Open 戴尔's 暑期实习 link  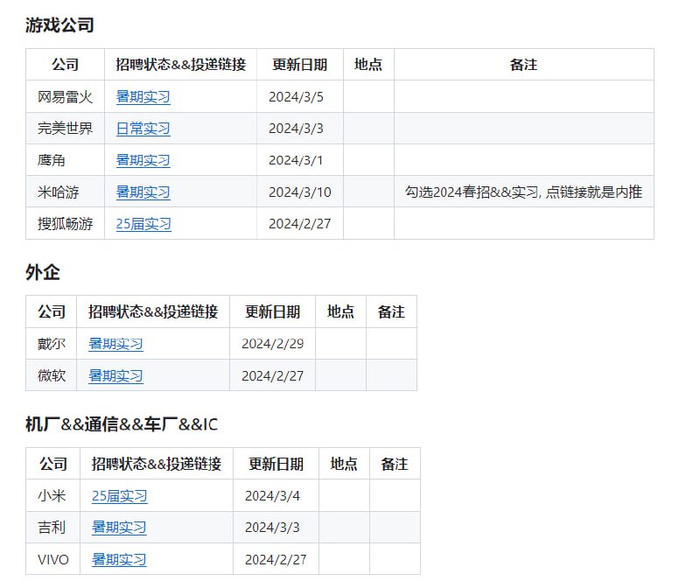click(115, 344)
